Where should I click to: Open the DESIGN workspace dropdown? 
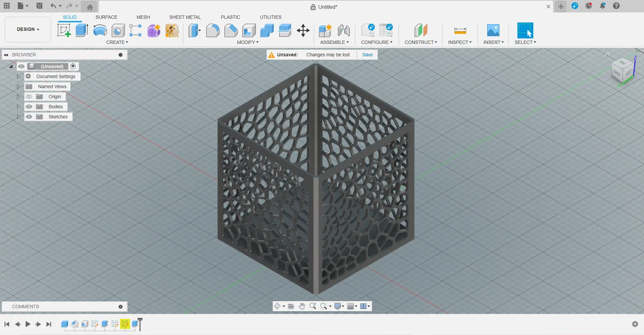[28, 29]
